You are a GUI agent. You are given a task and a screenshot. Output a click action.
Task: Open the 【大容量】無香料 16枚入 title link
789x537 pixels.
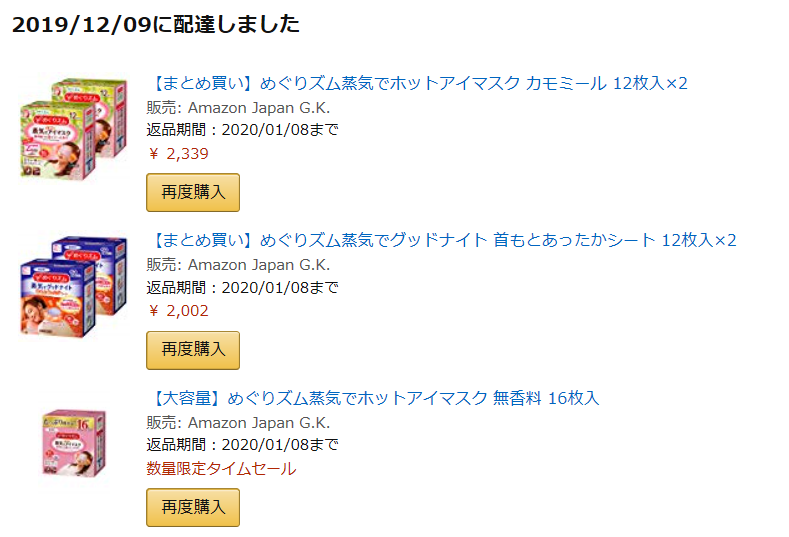[x=373, y=398]
